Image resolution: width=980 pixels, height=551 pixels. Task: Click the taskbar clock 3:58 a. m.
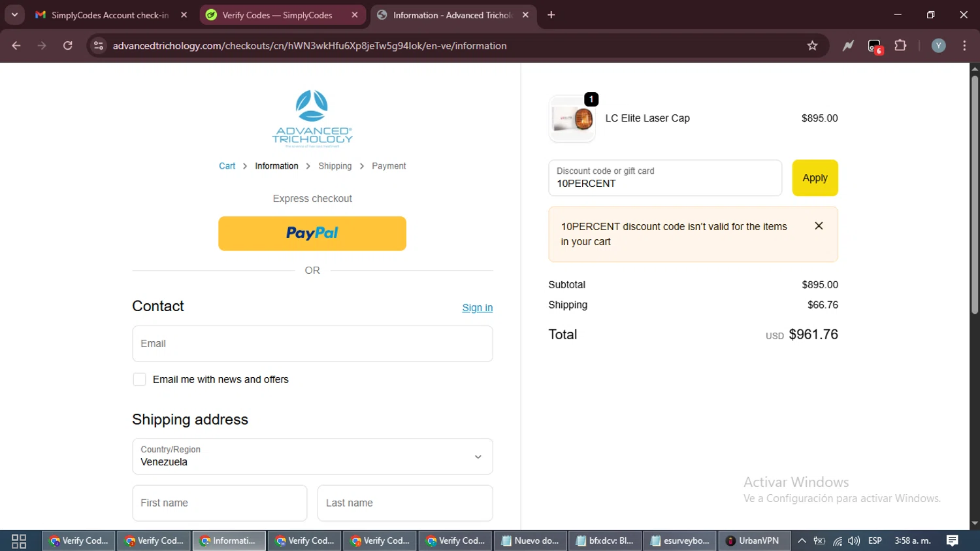[913, 541]
